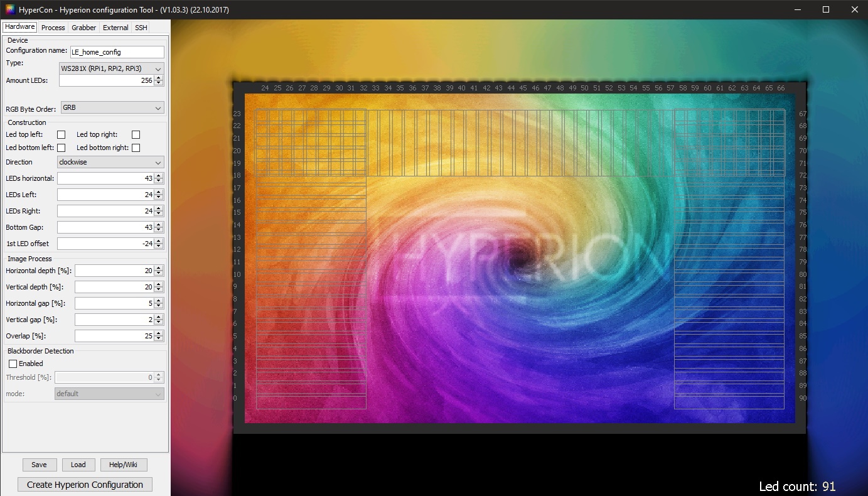Decrease Bottom Gap with down arrow

coord(159,230)
